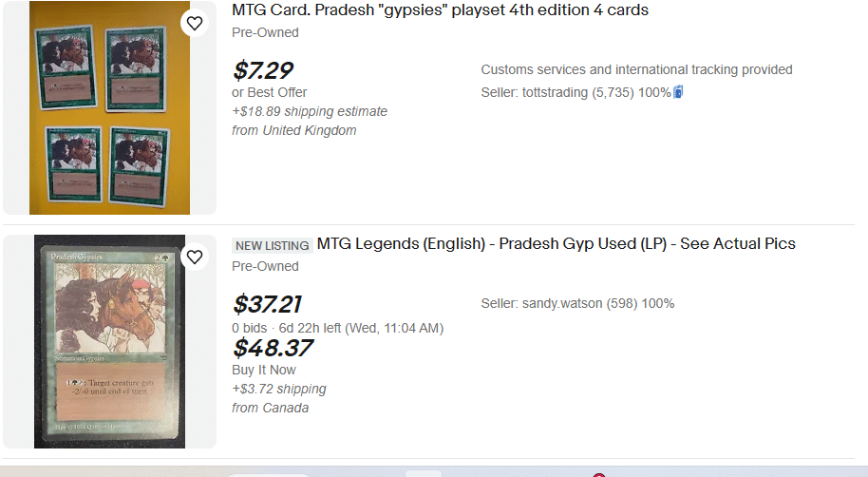The height and width of the screenshot is (477, 868).
Task: Open the MTG Card Pradesh playset listing title
Action: pyautogui.click(x=440, y=10)
